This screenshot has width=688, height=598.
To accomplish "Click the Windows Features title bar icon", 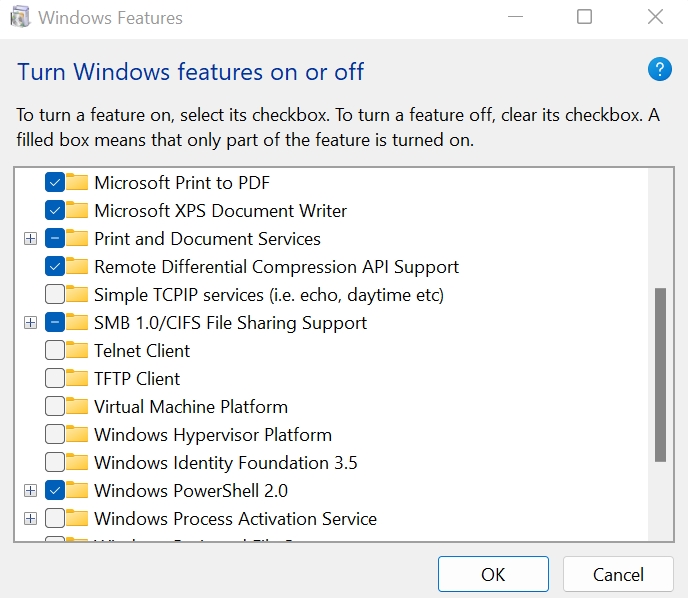I will pyautogui.click(x=20, y=17).
